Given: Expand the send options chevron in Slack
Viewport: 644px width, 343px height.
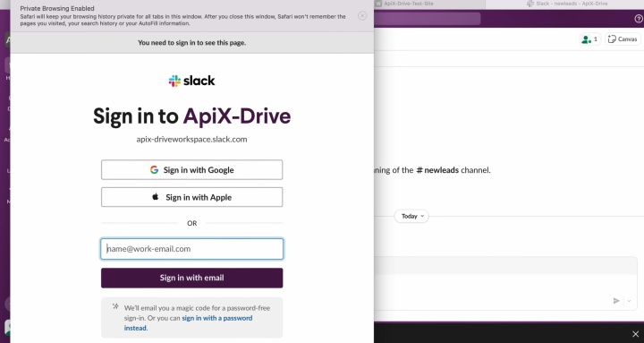Looking at the screenshot, I should click(x=629, y=301).
